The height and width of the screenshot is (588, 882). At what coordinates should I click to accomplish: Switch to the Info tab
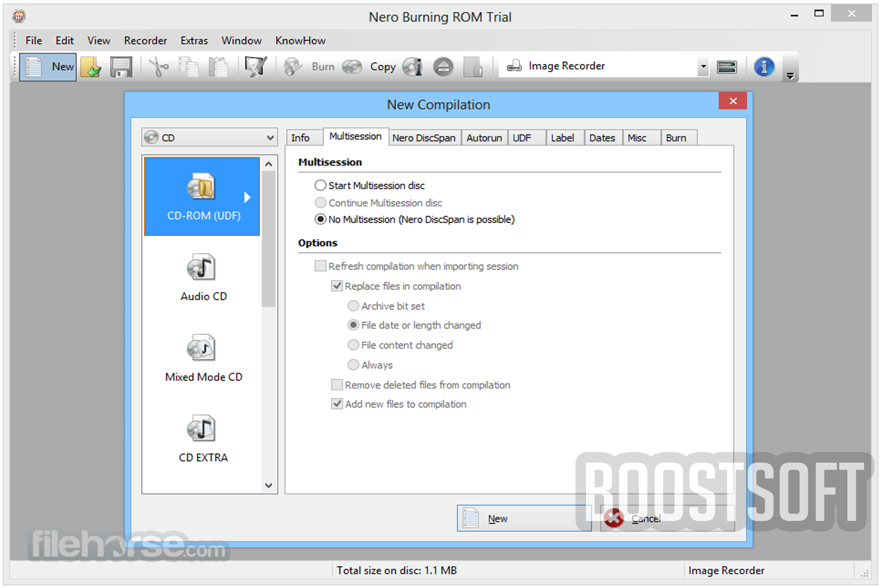pos(304,138)
